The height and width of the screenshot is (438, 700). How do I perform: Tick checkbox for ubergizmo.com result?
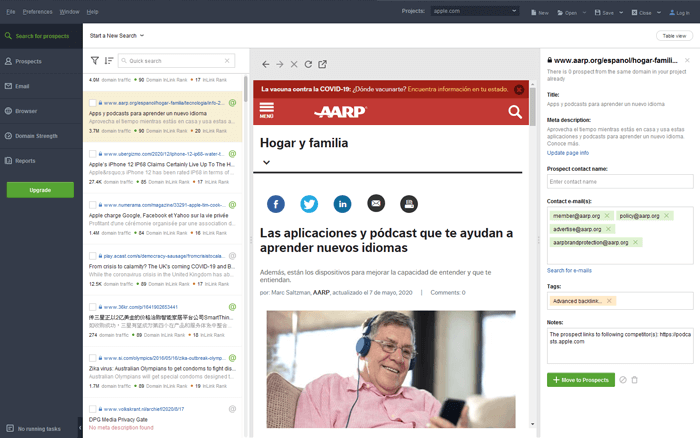(x=92, y=154)
